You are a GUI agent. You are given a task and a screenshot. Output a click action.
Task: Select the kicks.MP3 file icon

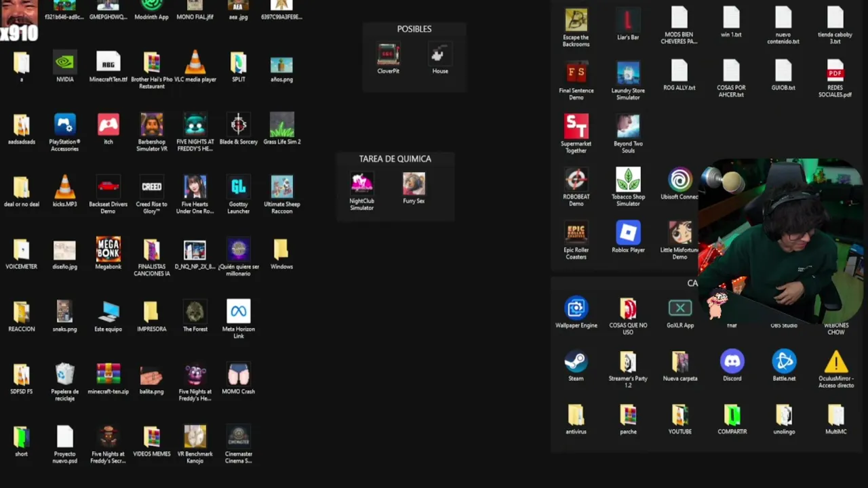64,187
